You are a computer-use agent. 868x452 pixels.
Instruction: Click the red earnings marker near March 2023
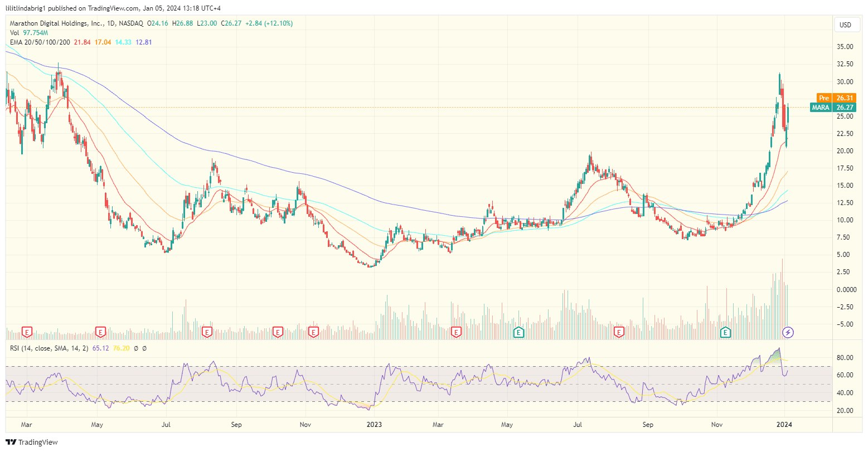(x=456, y=332)
